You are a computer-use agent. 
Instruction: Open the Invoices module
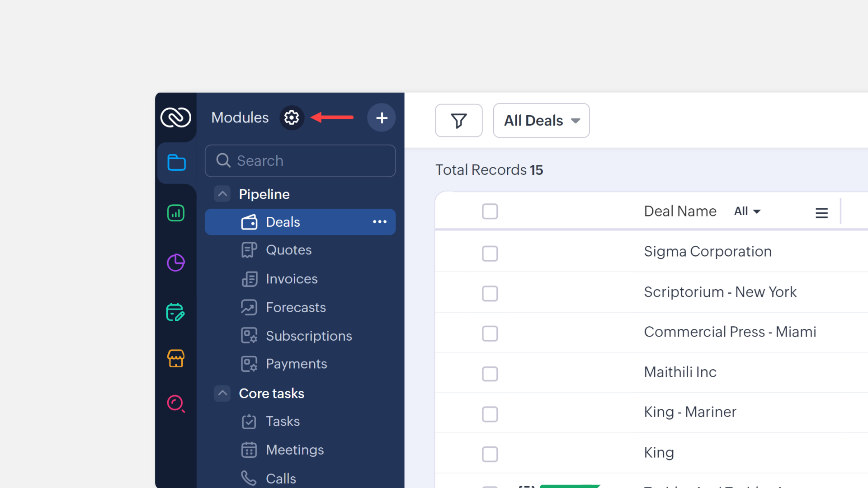[292, 279]
